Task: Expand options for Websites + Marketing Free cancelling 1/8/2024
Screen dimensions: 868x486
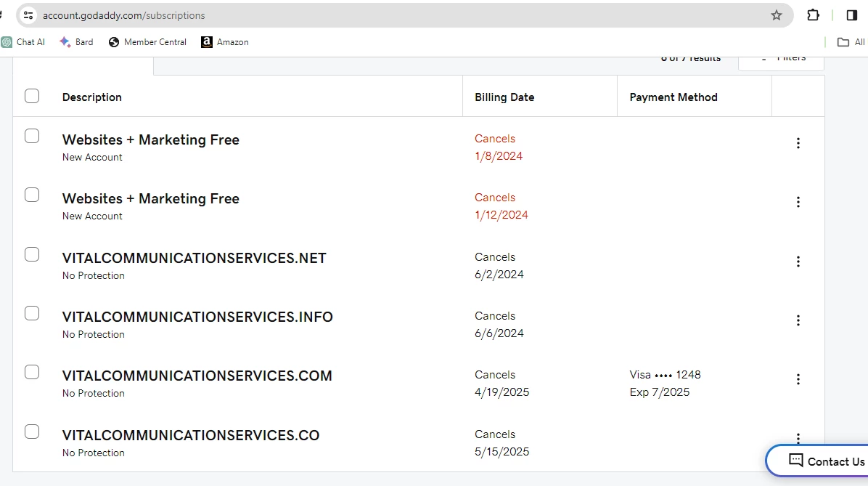Action: (798, 143)
